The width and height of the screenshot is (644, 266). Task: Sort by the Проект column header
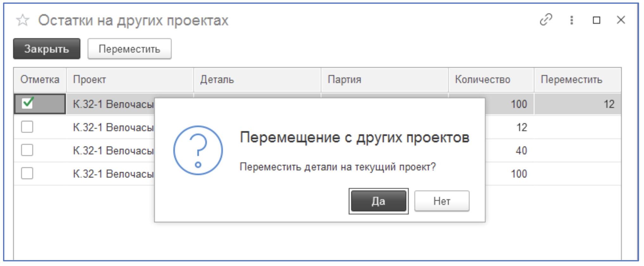(130, 79)
